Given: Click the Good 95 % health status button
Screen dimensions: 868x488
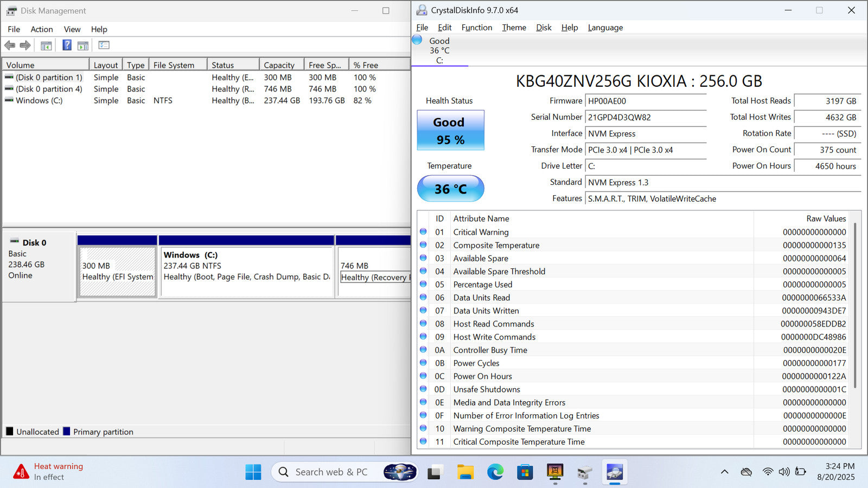Looking at the screenshot, I should pos(450,131).
